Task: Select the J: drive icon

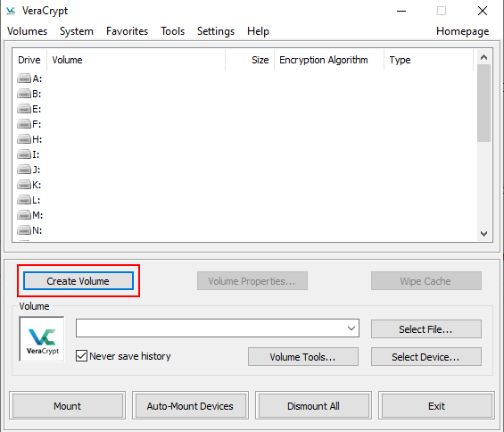Action: click(x=24, y=170)
